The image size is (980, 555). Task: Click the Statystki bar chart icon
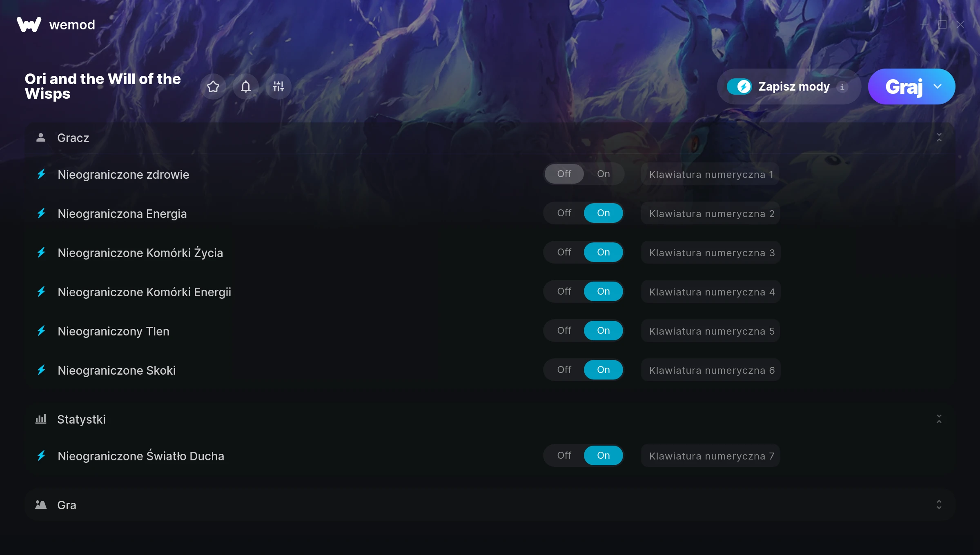(x=41, y=419)
